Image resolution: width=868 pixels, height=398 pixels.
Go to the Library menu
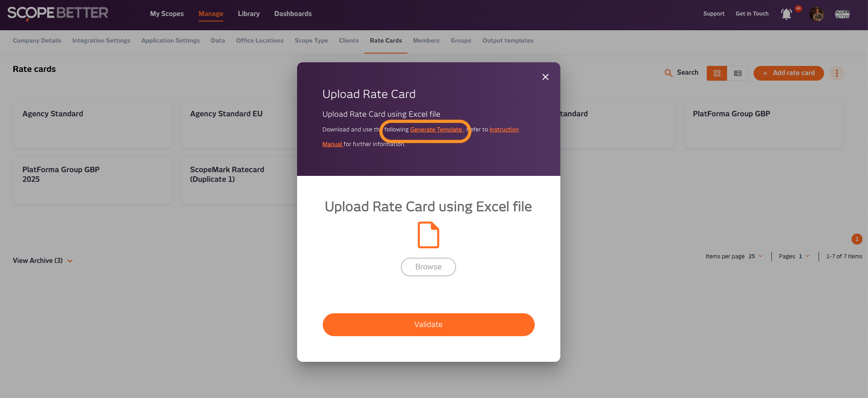click(249, 14)
